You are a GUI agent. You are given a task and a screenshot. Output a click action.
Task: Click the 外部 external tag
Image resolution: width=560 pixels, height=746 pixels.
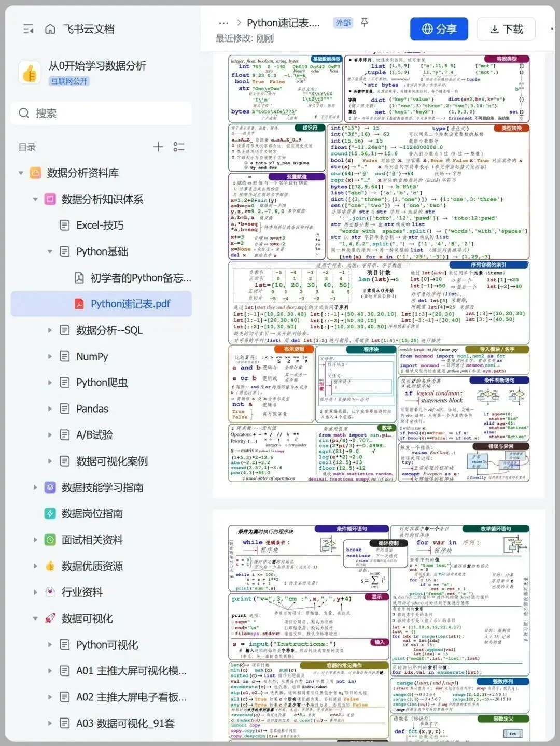(x=343, y=23)
